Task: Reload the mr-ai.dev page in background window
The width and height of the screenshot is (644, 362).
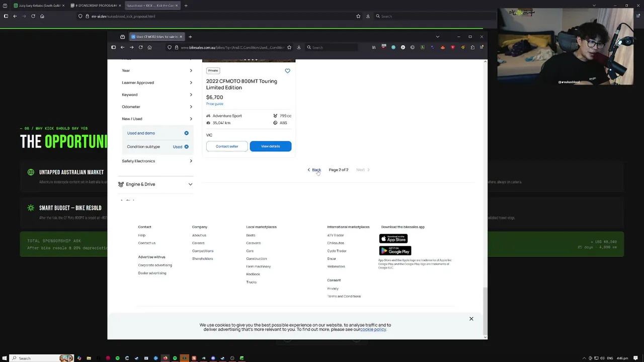Action: [33, 16]
